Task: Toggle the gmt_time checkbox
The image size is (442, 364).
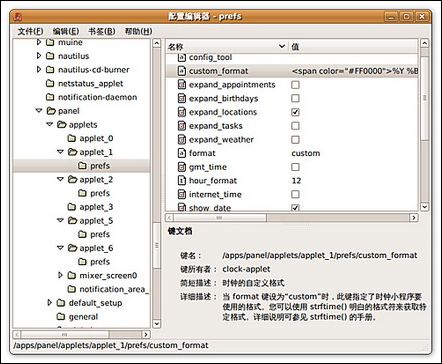Action: pyautogui.click(x=295, y=167)
